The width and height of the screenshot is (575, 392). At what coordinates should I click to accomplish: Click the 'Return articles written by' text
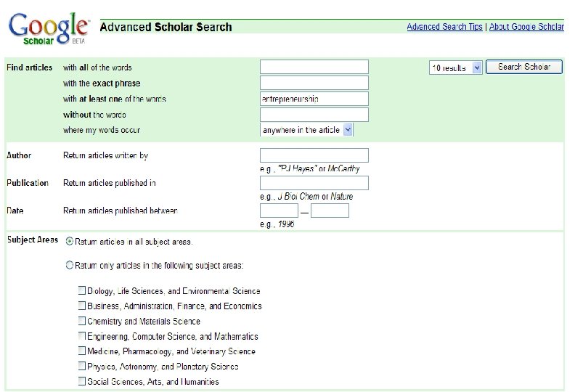(x=105, y=155)
